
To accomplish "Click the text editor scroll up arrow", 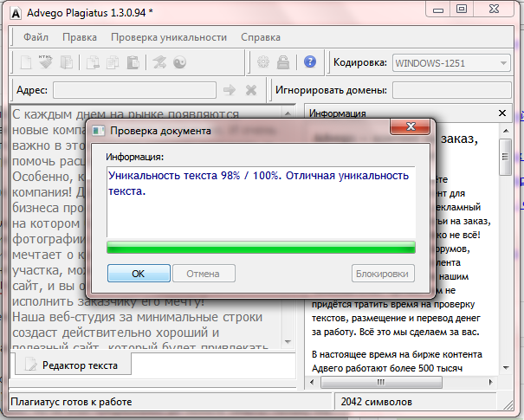I will (x=288, y=113).
